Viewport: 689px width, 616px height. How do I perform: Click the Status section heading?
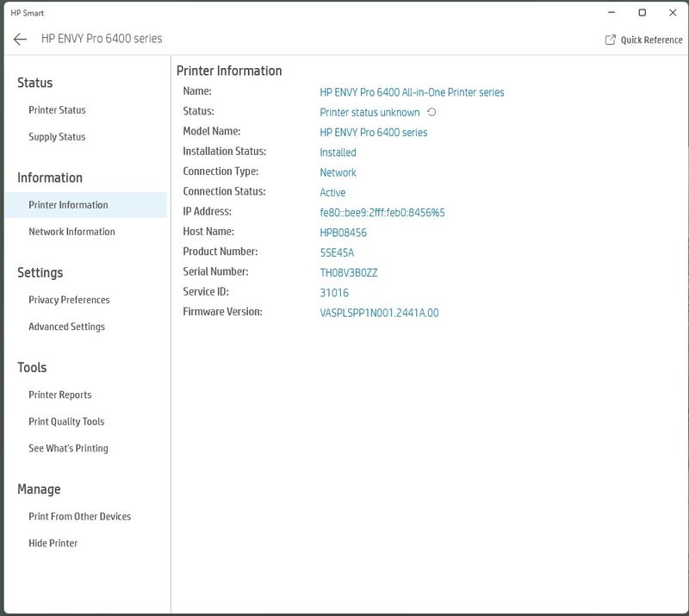pos(35,83)
